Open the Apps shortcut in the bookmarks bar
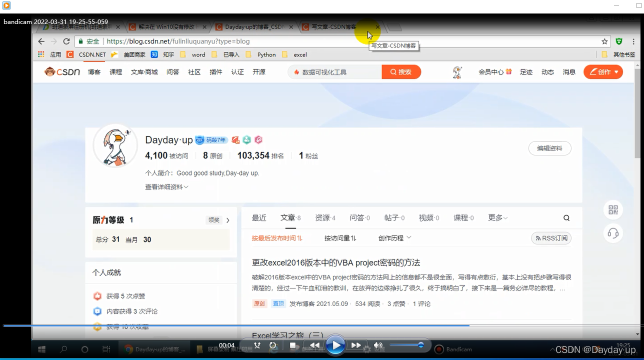 (49, 54)
